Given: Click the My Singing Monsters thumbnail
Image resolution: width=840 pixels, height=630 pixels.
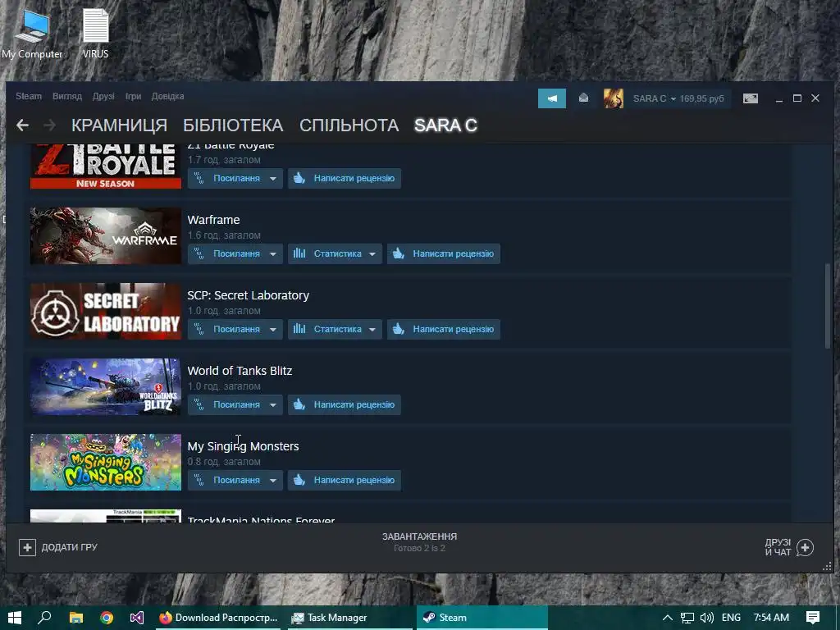Looking at the screenshot, I should click(x=106, y=463).
